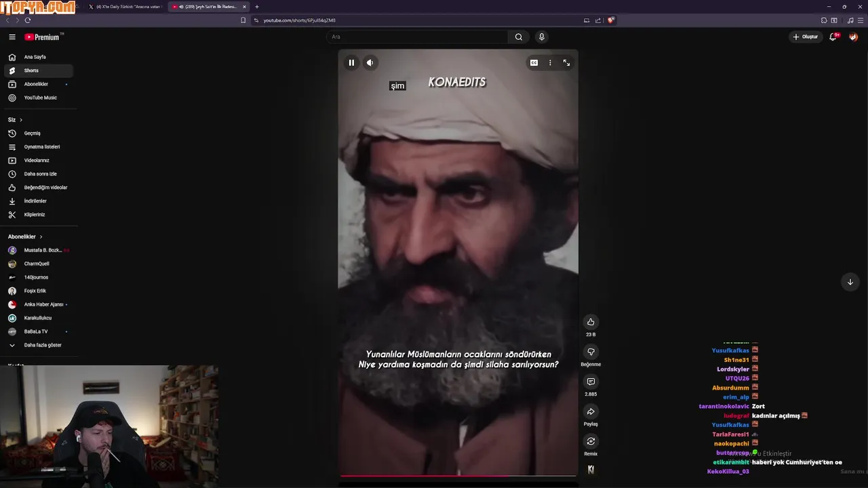The width and height of the screenshot is (868, 488).
Task: Open Mustafa B. Bozk... channel subscription
Action: click(39, 250)
